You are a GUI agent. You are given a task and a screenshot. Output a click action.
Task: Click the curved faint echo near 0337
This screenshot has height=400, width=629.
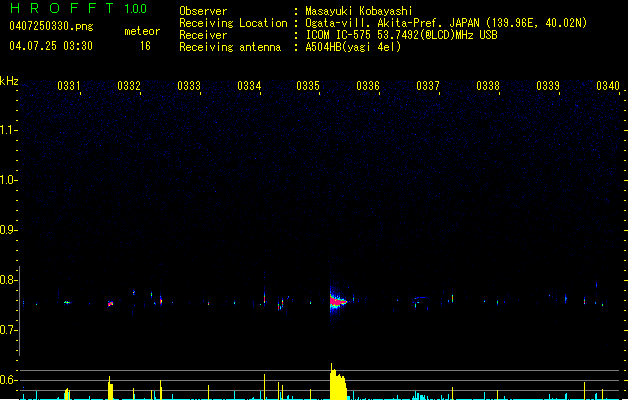[420, 298]
